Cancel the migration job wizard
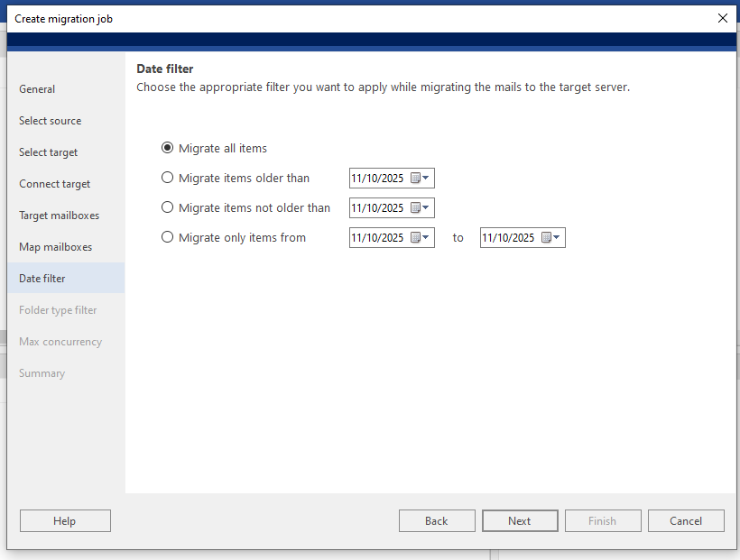This screenshot has width=740, height=560. pyautogui.click(x=686, y=520)
